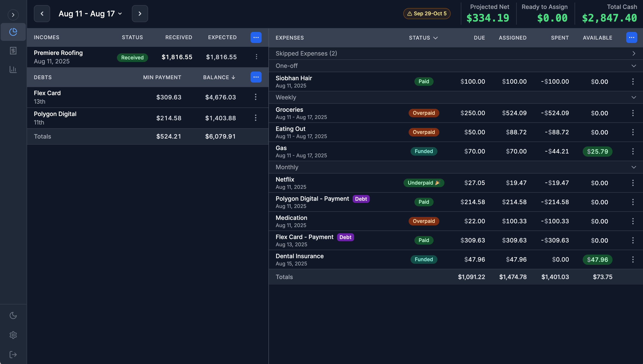Open the Incomes section options menu
The height and width of the screenshot is (364, 643).
point(256,37)
